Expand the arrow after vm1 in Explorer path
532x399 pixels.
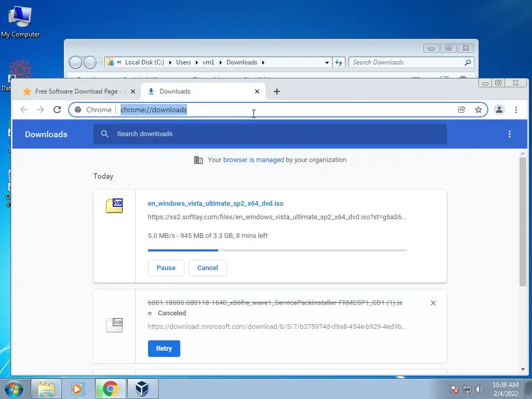click(220, 62)
